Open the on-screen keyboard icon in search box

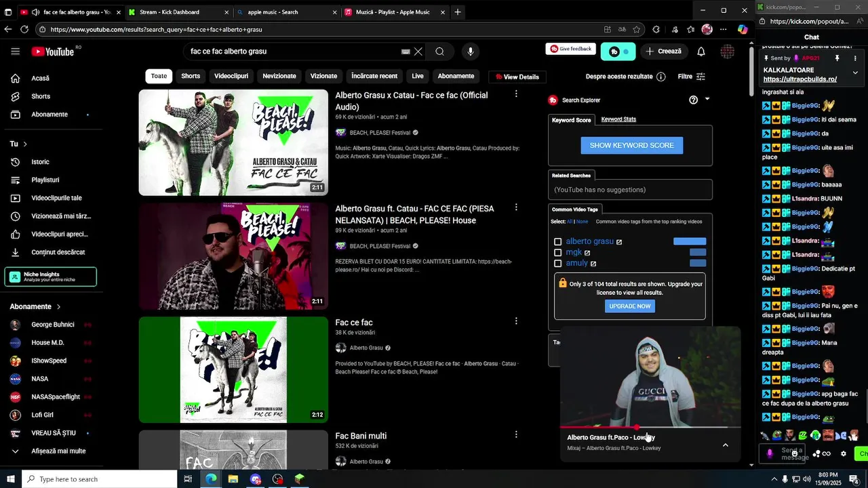[x=406, y=52]
